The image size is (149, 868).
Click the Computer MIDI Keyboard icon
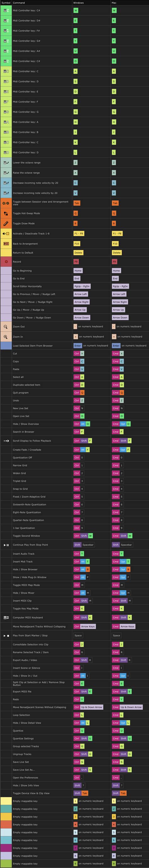coord(6,618)
